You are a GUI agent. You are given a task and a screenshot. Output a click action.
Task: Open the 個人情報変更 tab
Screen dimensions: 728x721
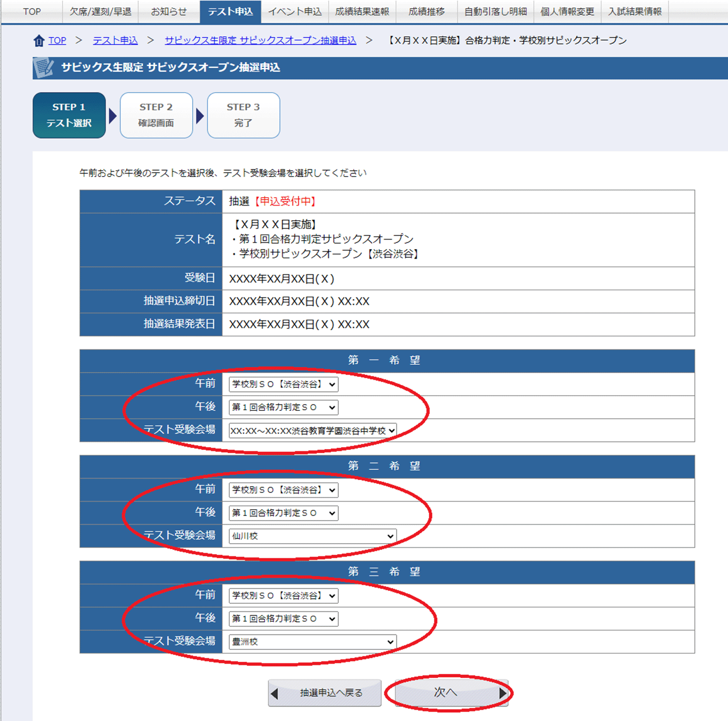pyautogui.click(x=567, y=12)
